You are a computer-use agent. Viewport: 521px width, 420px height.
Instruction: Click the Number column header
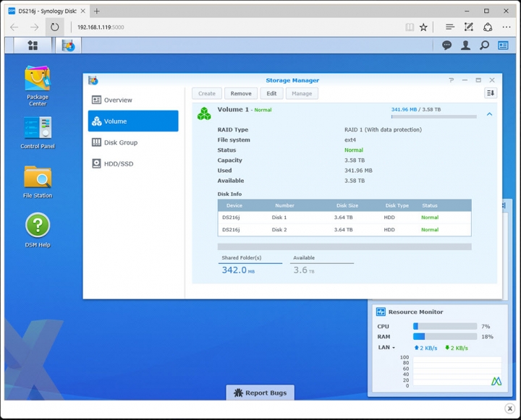click(x=285, y=205)
